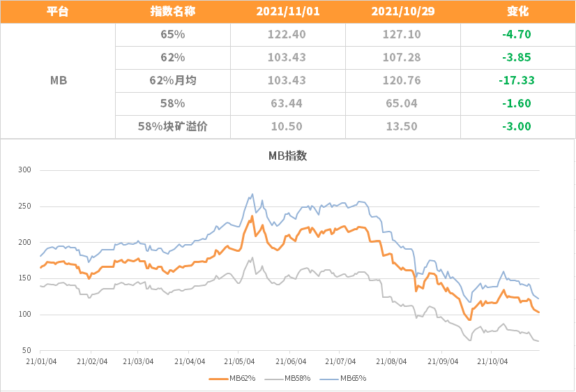The width and height of the screenshot is (576, 392).
Task: Select the 变化 column header
Action: (x=518, y=11)
